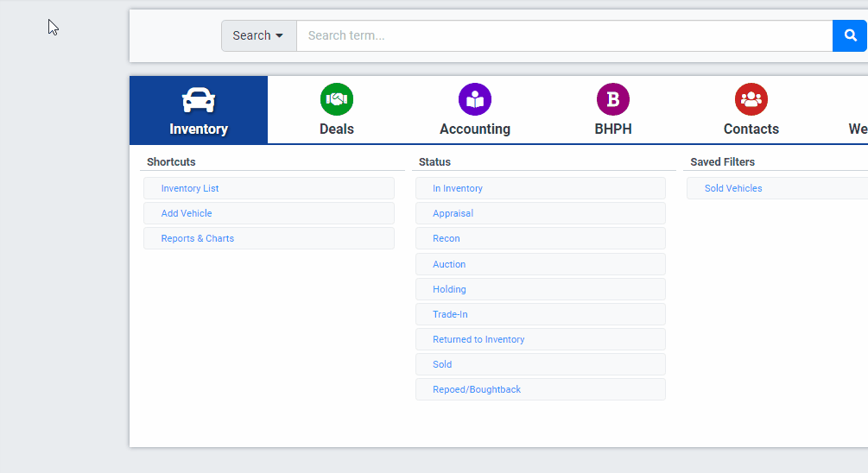Image resolution: width=868 pixels, height=473 pixels.
Task: Open the Inventory List shortcut
Action: [190, 188]
